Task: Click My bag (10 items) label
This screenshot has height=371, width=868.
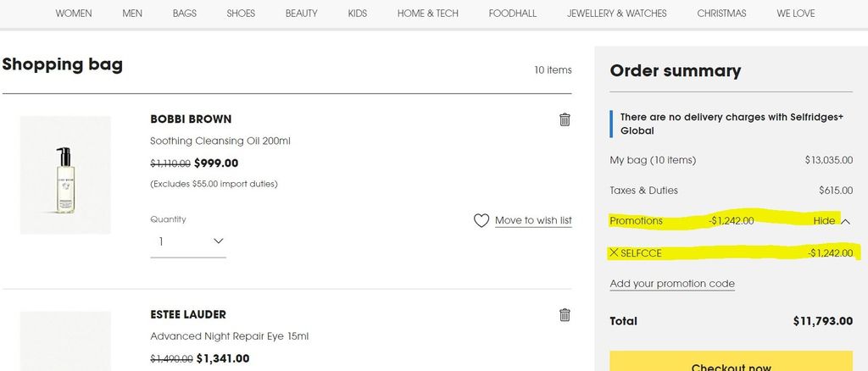Action: pyautogui.click(x=653, y=160)
